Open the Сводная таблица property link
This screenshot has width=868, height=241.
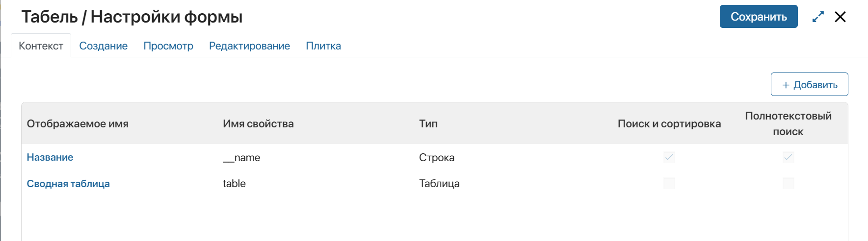[x=68, y=184]
